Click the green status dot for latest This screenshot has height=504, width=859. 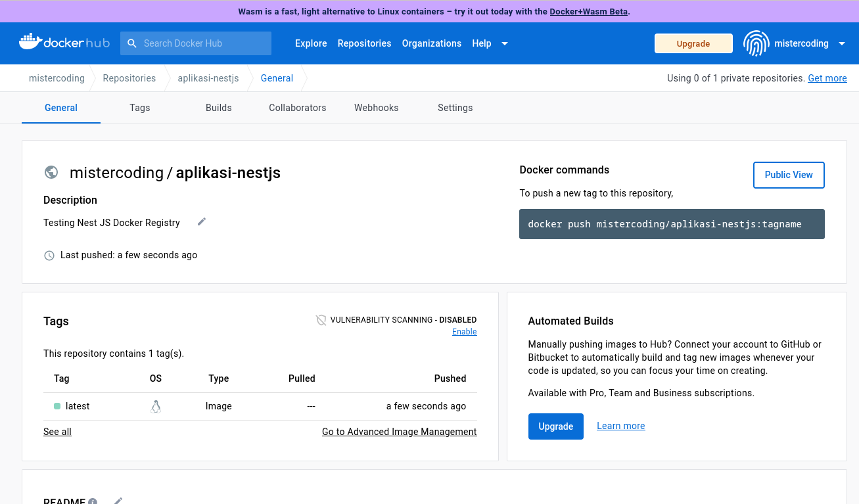[x=57, y=406]
